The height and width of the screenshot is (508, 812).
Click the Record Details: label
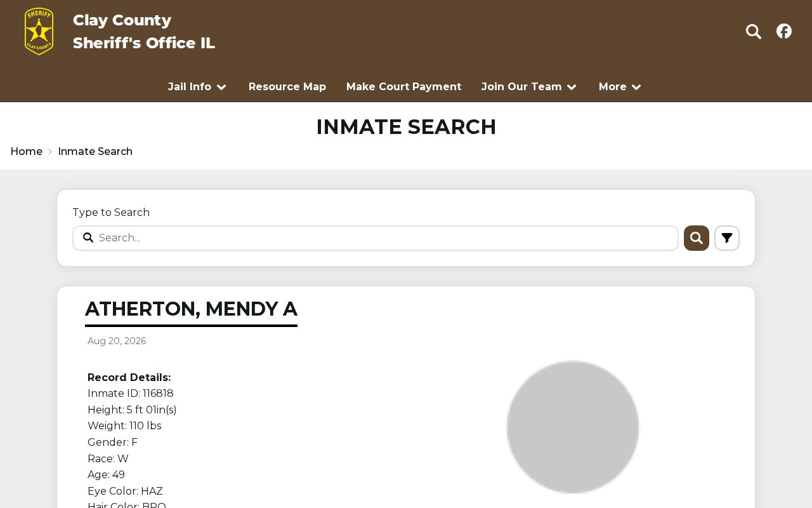pyautogui.click(x=129, y=378)
